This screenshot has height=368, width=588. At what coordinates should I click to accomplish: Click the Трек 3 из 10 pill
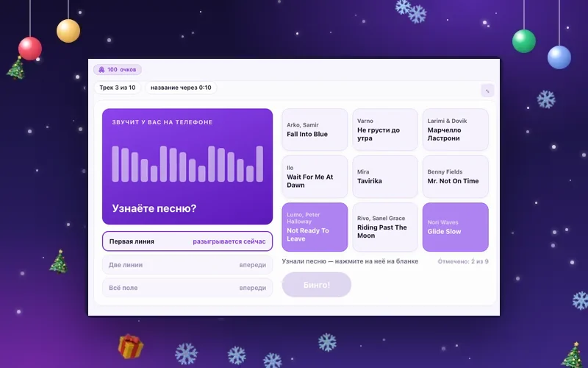point(118,88)
